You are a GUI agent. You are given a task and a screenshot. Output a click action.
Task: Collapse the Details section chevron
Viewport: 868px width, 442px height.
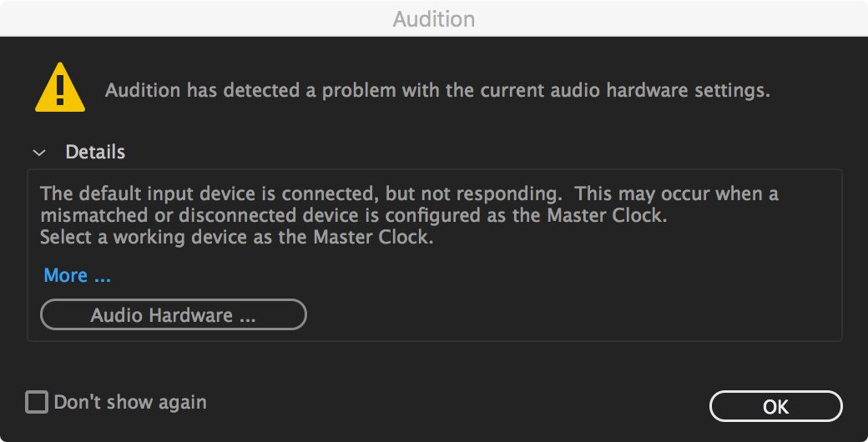[38, 153]
